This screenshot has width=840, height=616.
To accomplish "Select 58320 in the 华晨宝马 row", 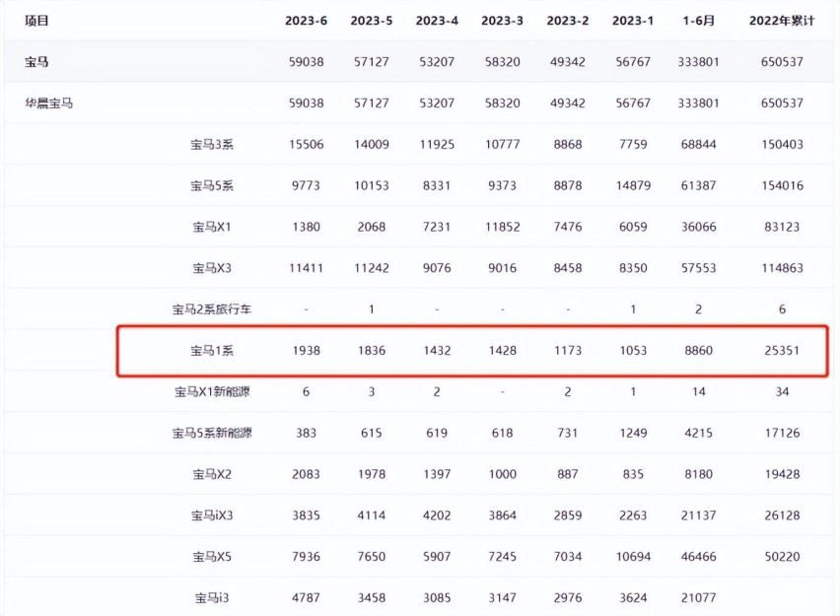I will coord(502,103).
